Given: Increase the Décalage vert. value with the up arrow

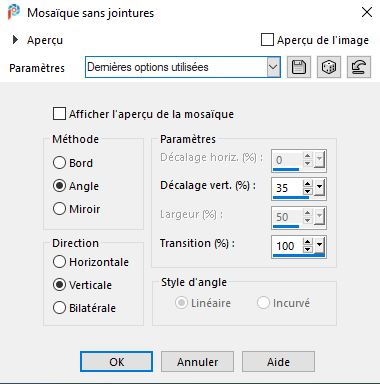Looking at the screenshot, I should [308, 184].
